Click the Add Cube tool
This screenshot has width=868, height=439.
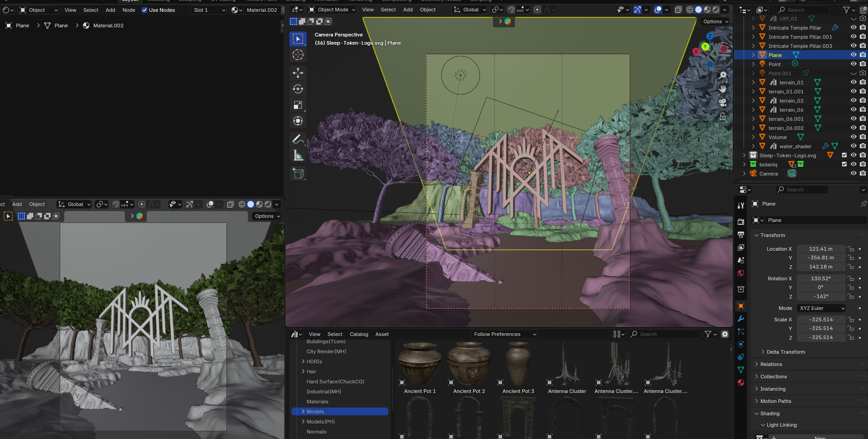click(298, 174)
